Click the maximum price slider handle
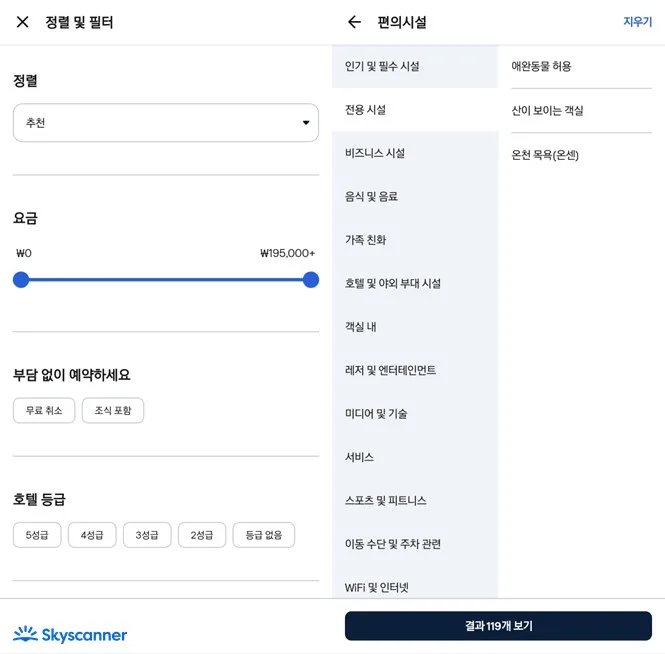 click(311, 280)
